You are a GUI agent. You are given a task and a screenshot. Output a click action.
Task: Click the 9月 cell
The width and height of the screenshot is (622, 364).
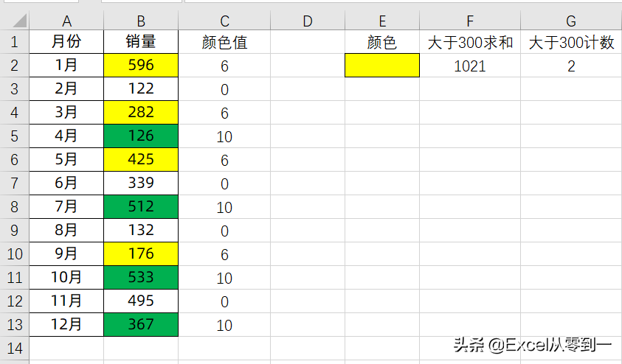click(x=66, y=254)
